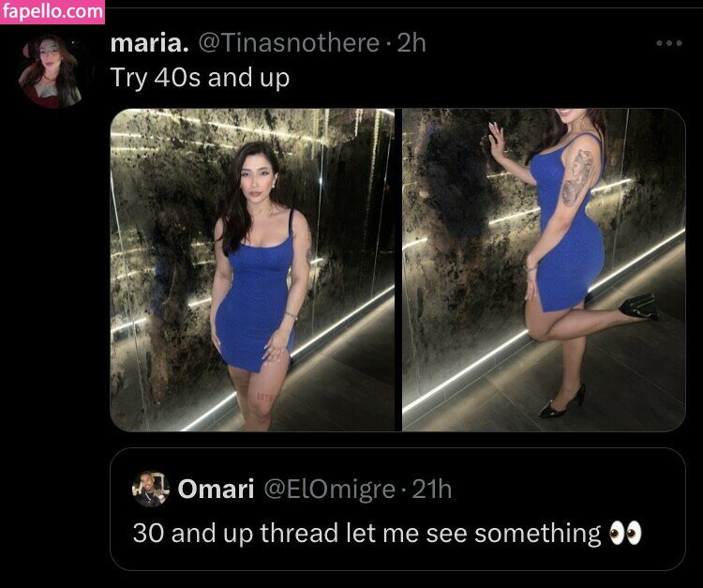Click the fapello.com pink watermark logo

[52, 11]
